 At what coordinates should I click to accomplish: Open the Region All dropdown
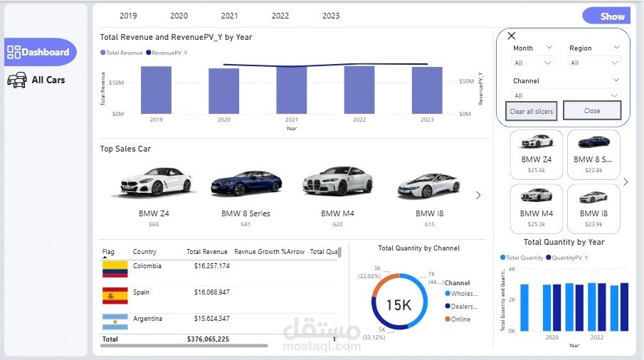pos(594,63)
